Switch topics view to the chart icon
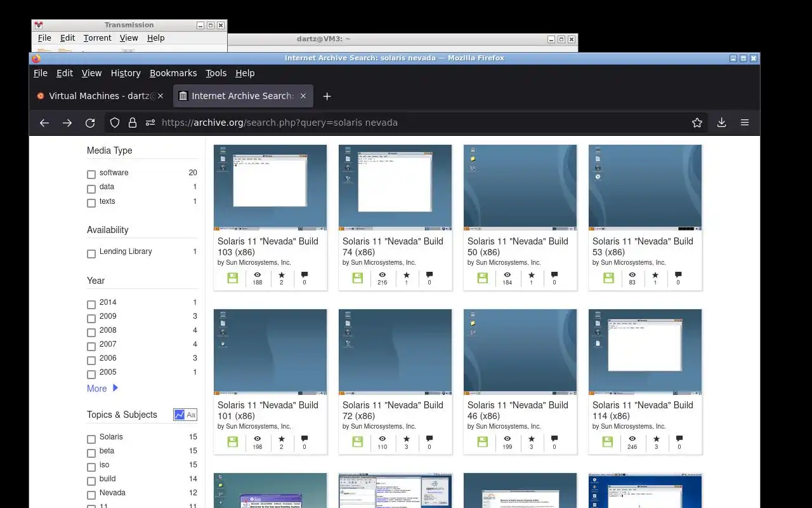The width and height of the screenshot is (812, 508). coord(180,415)
